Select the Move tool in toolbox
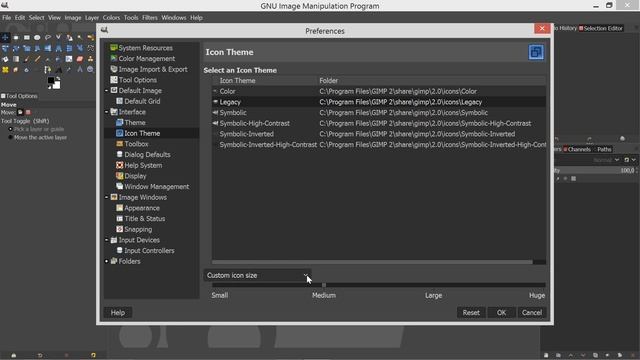This screenshot has width=640, height=360. [5, 38]
